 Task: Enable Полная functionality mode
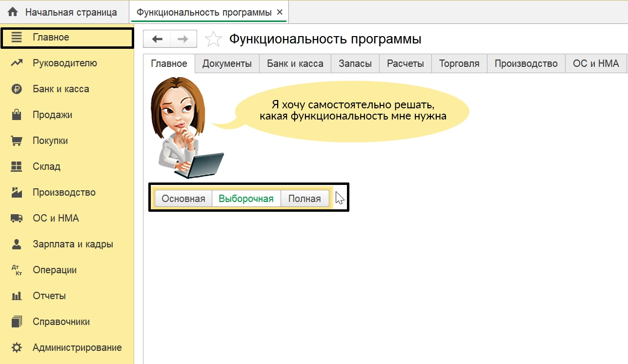pyautogui.click(x=304, y=199)
